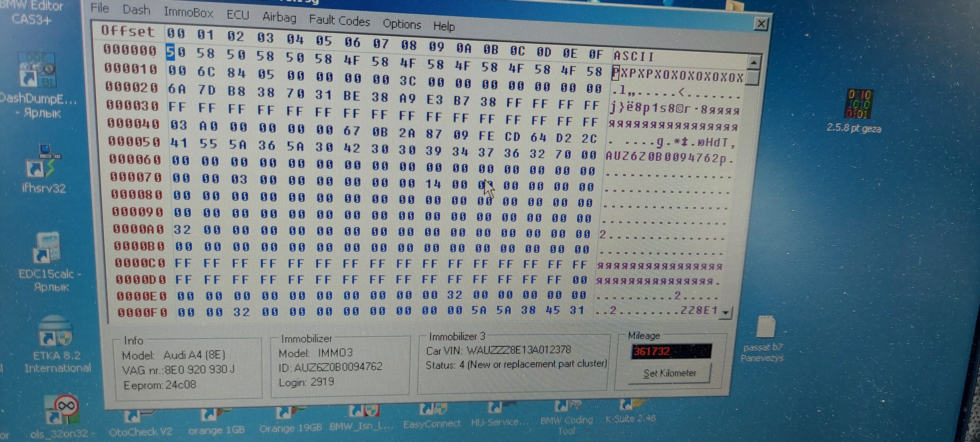The height and width of the screenshot is (442, 980).
Task: Open the Options menu
Action: click(402, 24)
